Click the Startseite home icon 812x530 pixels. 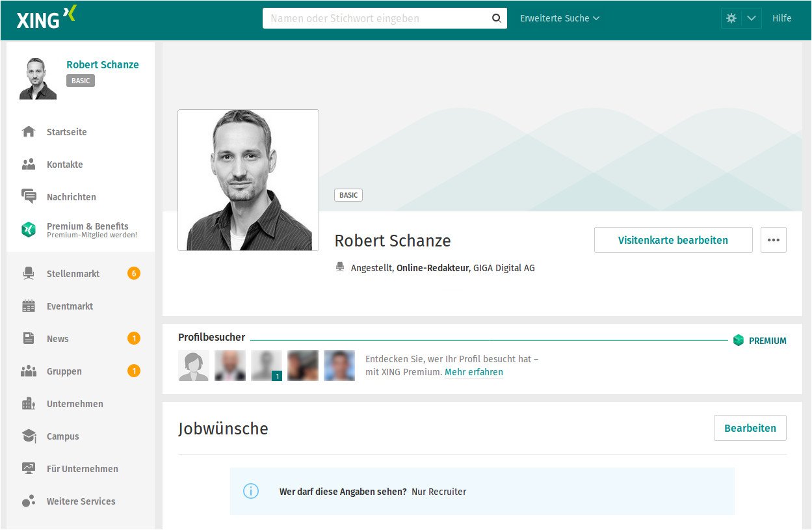pos(29,132)
